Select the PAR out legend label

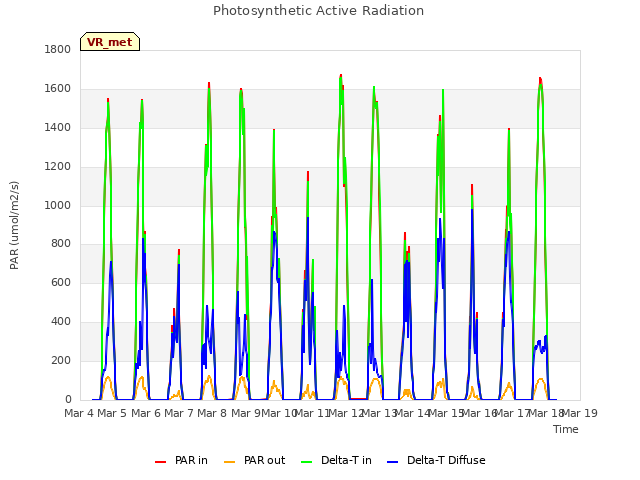[x=264, y=460]
